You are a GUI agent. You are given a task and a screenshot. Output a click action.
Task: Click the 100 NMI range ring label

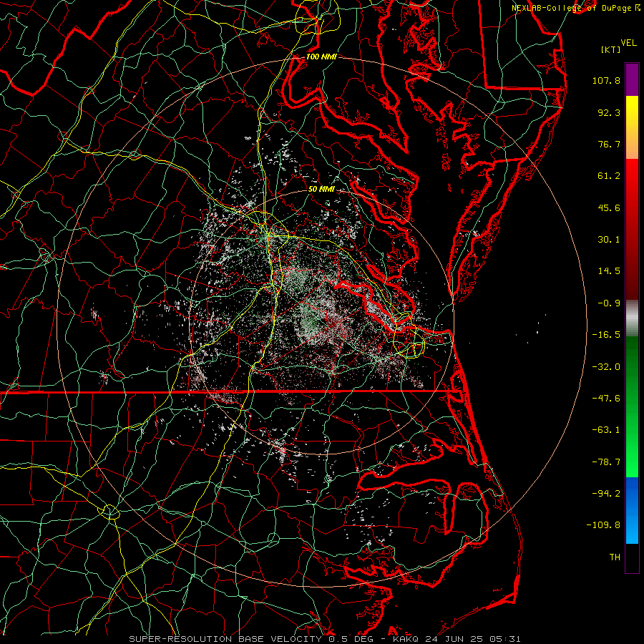click(x=321, y=57)
